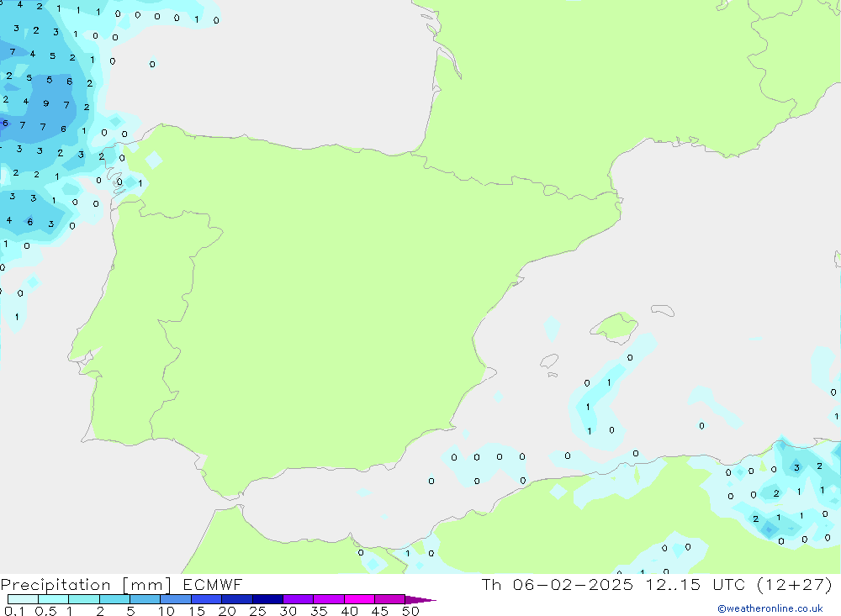Click the 35–40 mm purple legend swatch
Image resolution: width=841 pixels, height=616 pixels.
click(x=328, y=599)
